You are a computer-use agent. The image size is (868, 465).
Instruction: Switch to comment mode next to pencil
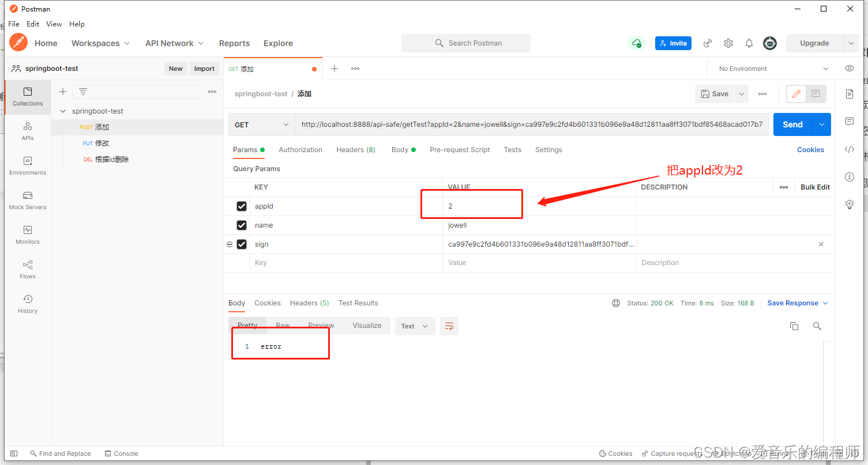(x=816, y=94)
